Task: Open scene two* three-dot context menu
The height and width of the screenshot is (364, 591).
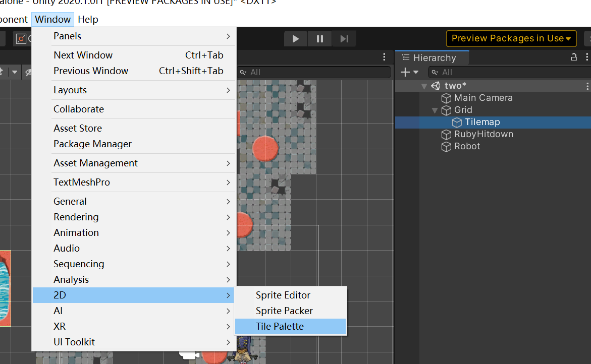Action: tap(587, 86)
